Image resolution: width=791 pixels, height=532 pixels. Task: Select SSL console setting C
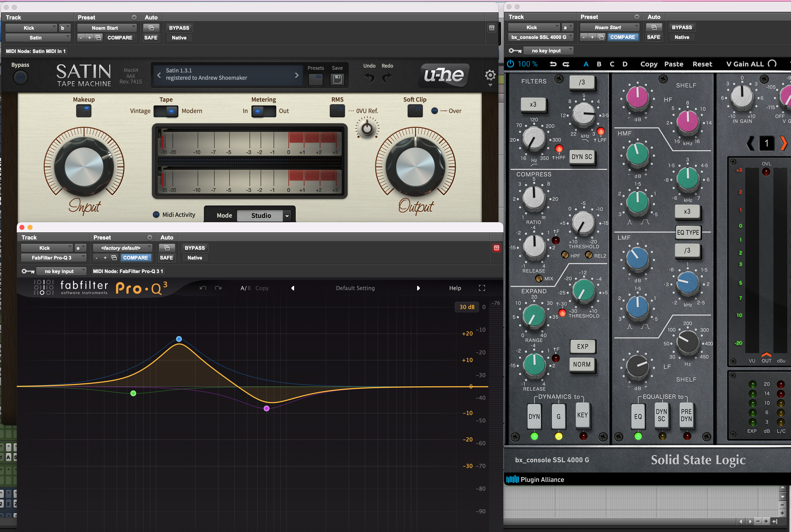(x=612, y=64)
